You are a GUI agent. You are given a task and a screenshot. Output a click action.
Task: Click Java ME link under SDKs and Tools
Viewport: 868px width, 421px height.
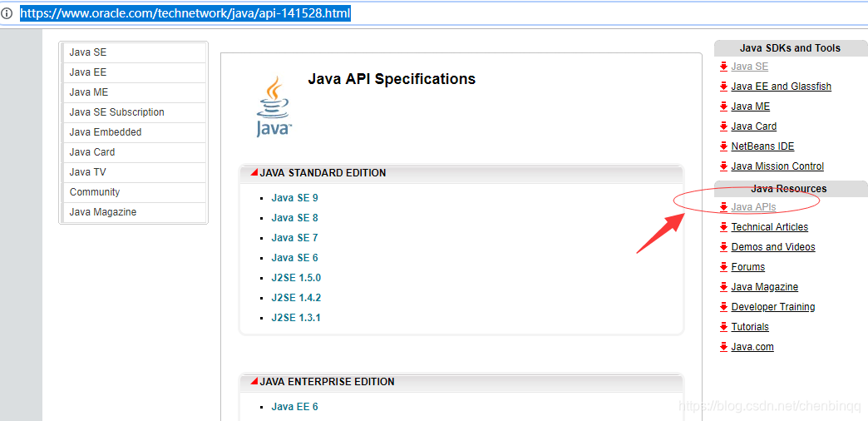(750, 106)
